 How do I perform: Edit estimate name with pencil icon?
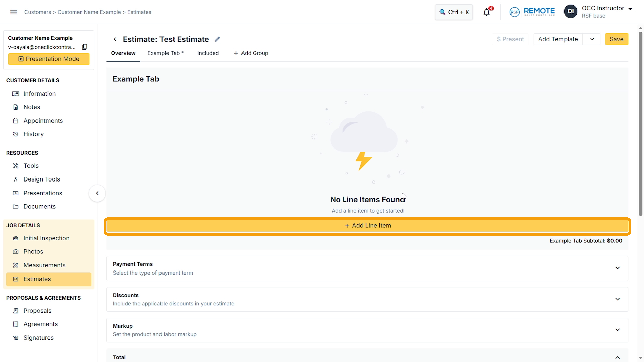(217, 39)
